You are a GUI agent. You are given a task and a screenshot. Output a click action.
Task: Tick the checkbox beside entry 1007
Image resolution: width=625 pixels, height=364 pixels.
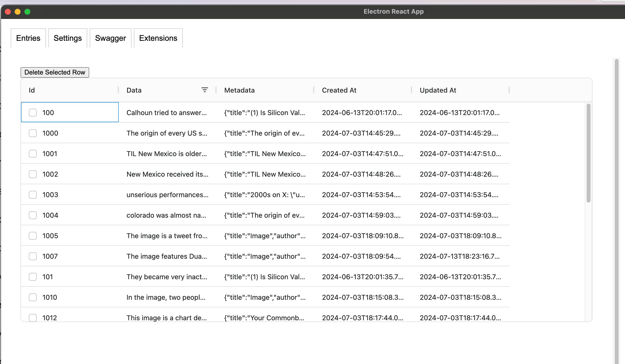tap(33, 256)
